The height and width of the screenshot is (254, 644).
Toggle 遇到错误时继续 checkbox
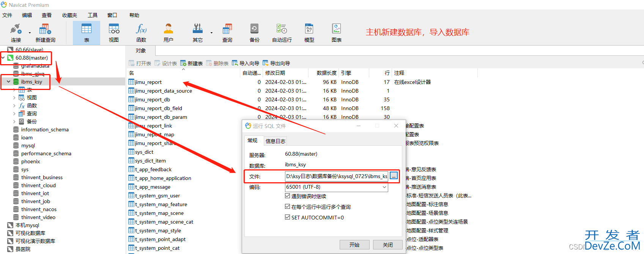point(287,196)
